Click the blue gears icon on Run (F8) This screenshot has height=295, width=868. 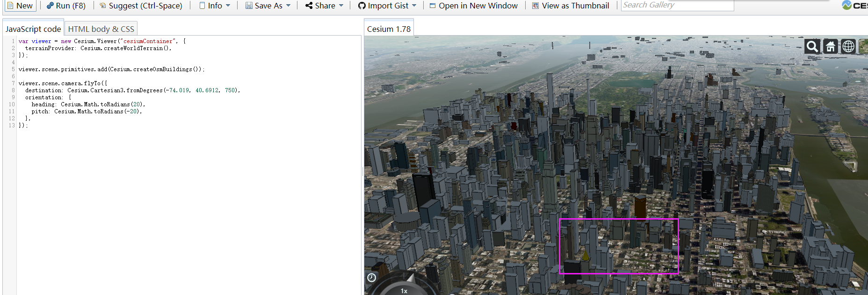(50, 6)
